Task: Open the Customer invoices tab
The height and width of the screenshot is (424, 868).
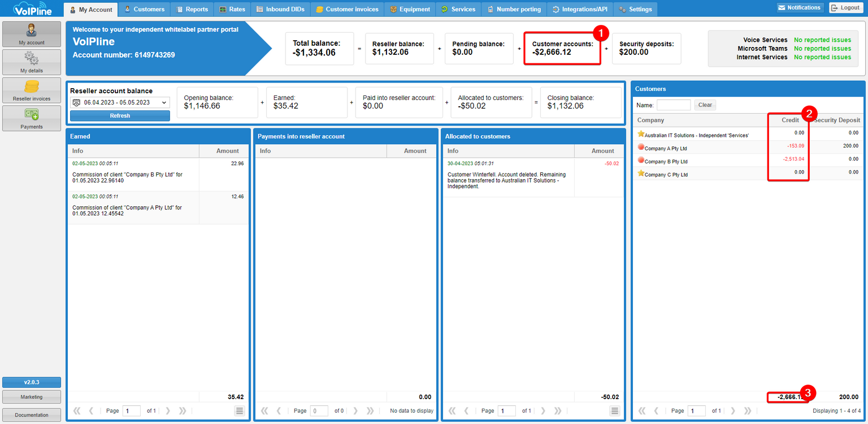Action: (x=347, y=9)
